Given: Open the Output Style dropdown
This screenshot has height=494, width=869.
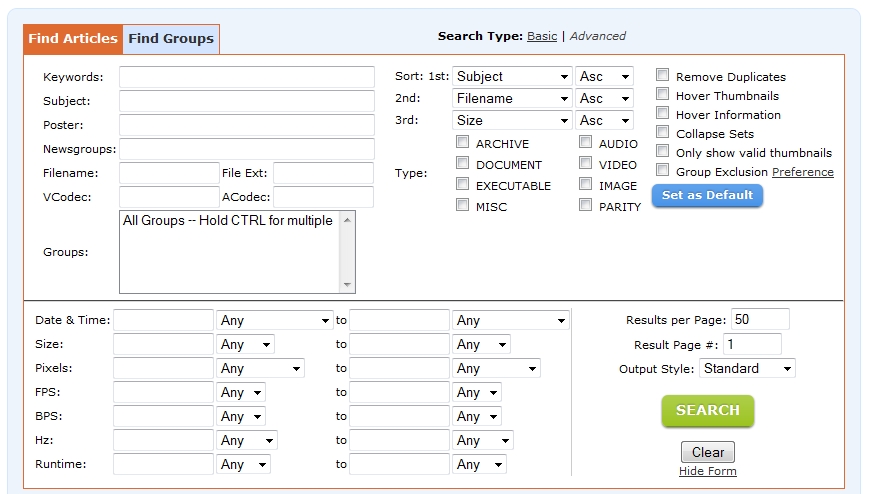Looking at the screenshot, I should coord(748,369).
